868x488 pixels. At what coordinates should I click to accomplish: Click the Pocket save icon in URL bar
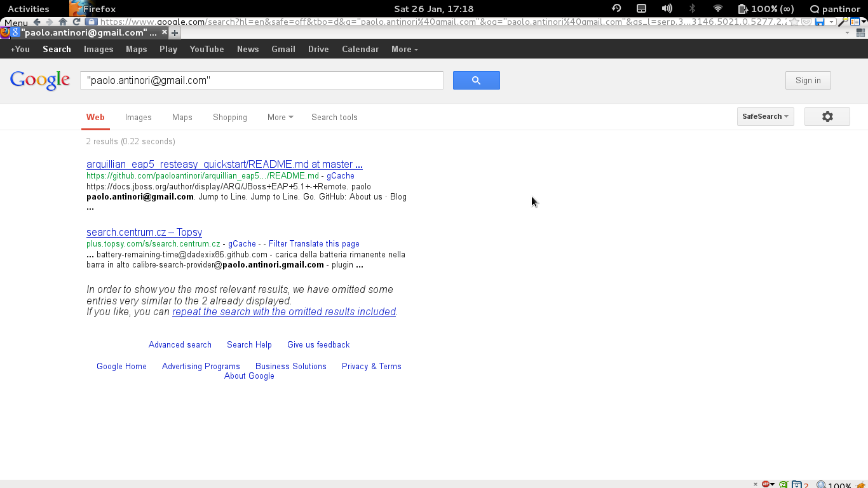point(806,22)
